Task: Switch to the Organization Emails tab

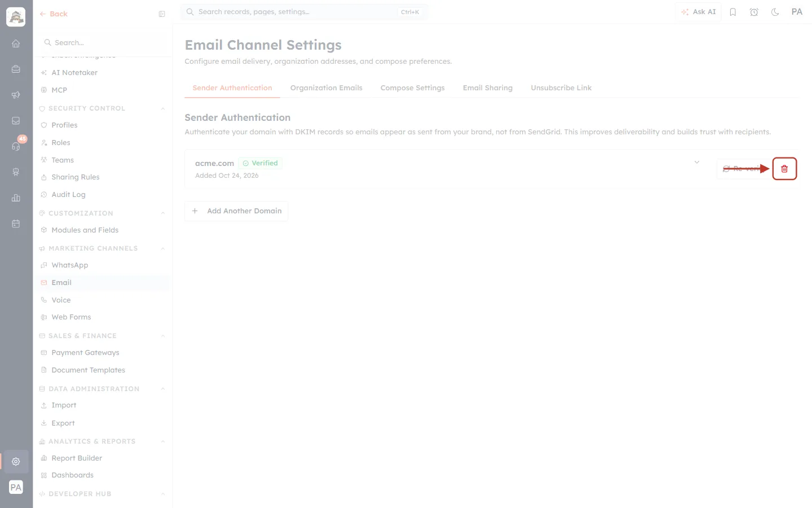Action: pyautogui.click(x=326, y=88)
